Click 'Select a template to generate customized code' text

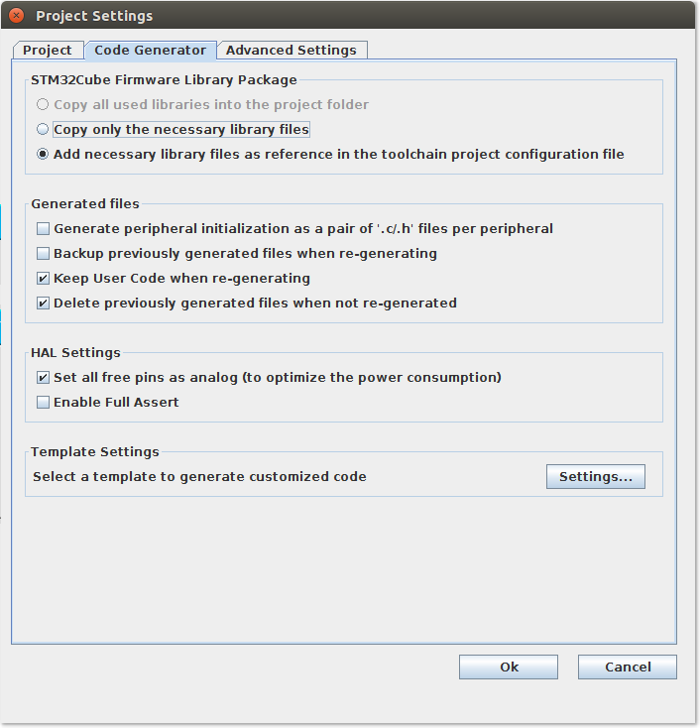(199, 476)
